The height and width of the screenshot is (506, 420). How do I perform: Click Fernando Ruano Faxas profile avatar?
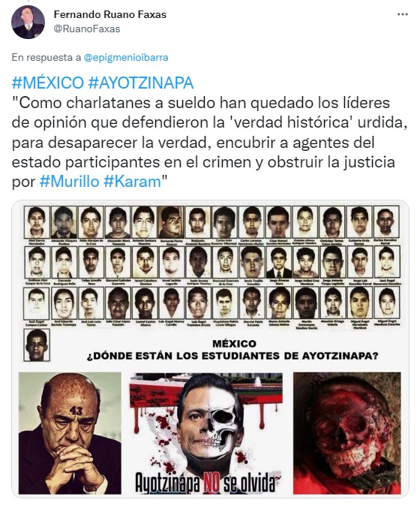click(x=28, y=22)
